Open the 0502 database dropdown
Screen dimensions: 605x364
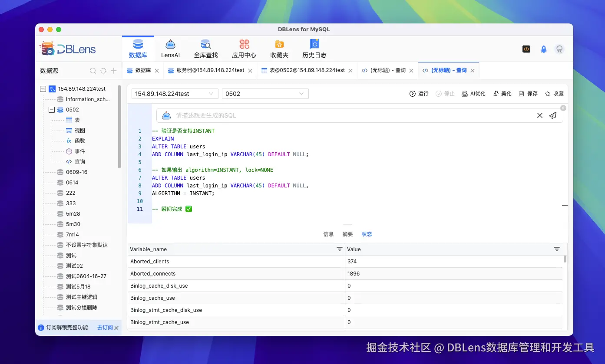[x=265, y=94]
